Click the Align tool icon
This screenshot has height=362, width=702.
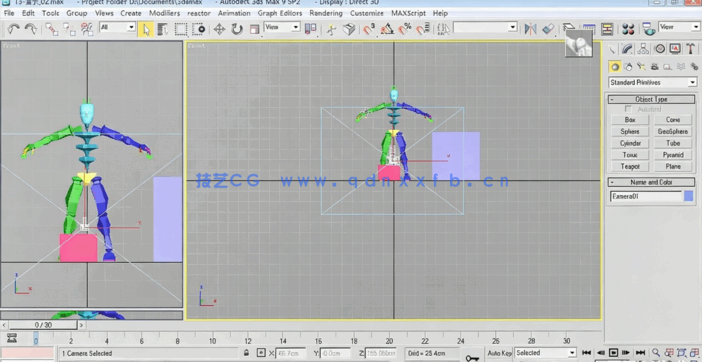click(548, 29)
